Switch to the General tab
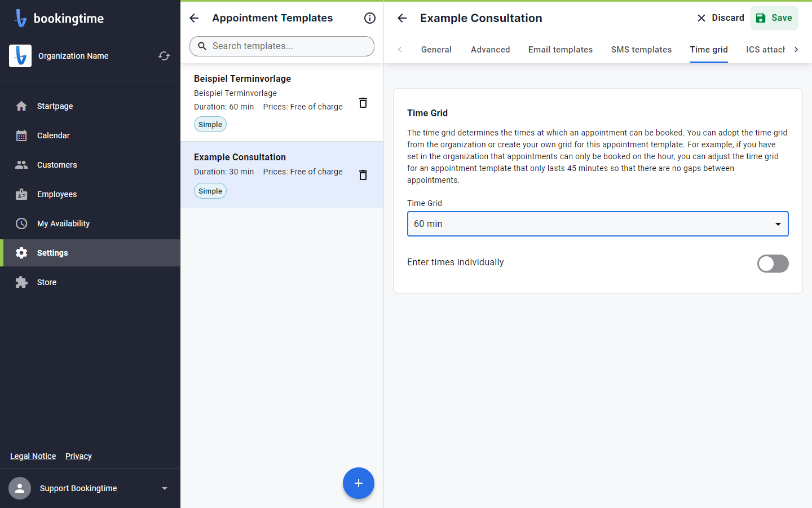The image size is (812, 508). (436, 50)
